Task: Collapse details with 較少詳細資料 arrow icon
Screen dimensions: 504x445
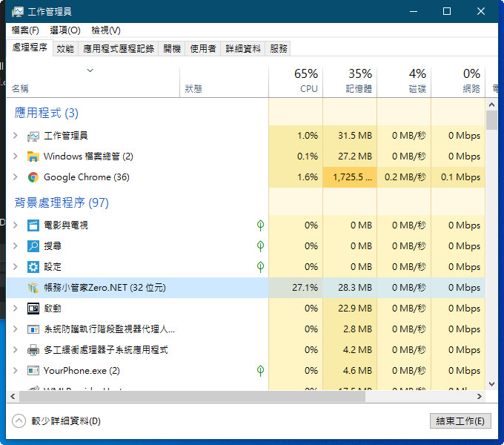Action: pyautogui.click(x=19, y=421)
